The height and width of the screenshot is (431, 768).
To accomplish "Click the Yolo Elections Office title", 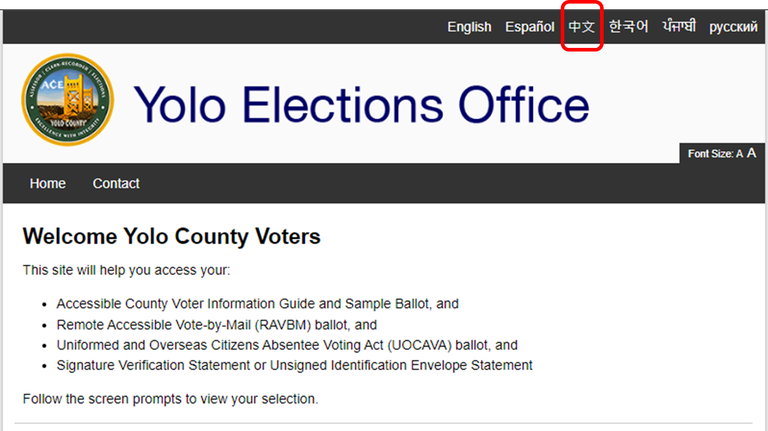I will [361, 104].
